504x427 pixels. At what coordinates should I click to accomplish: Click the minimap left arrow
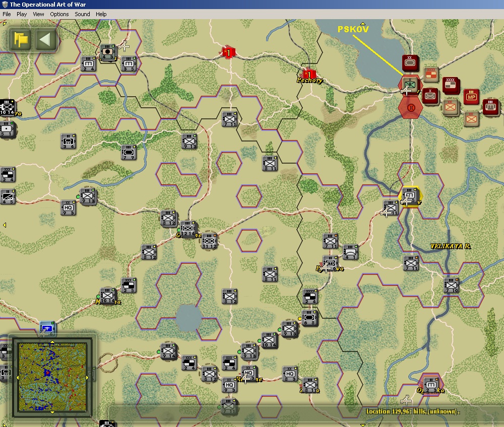pyautogui.click(x=17, y=378)
